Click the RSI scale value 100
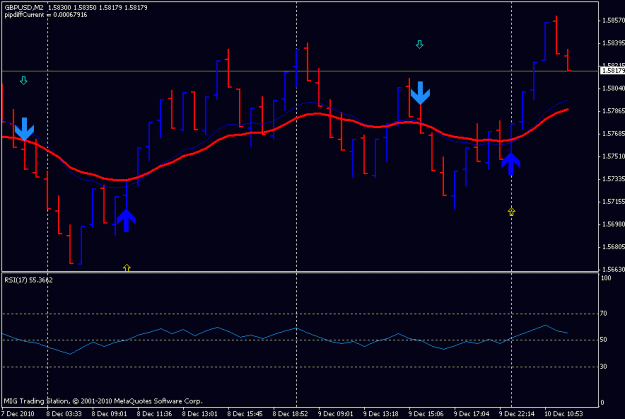Screen dimensions: 625x419 click(606, 278)
